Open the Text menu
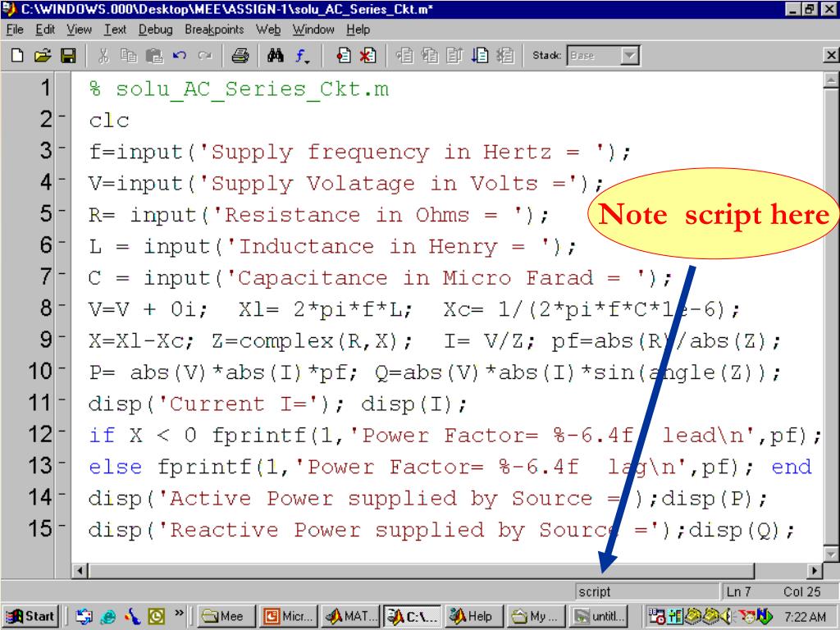840x630 pixels. tap(115, 30)
